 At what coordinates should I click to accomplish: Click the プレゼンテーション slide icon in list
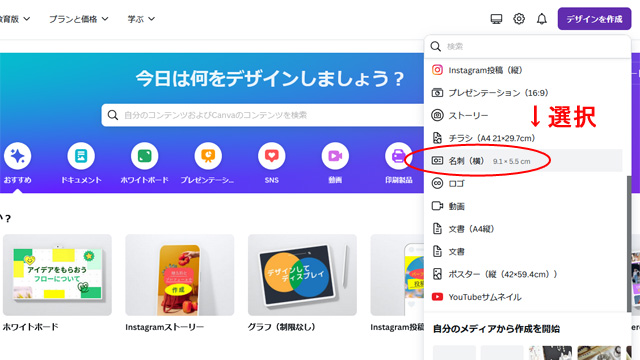437,93
